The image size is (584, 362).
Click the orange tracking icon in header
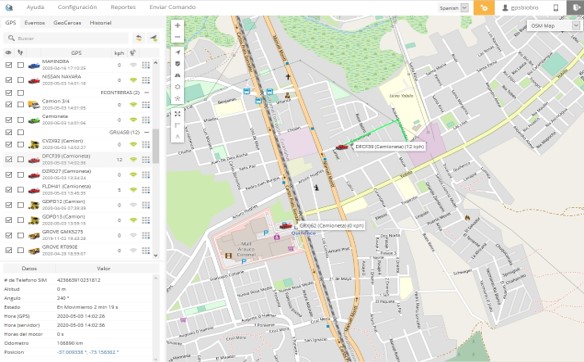tap(484, 7)
